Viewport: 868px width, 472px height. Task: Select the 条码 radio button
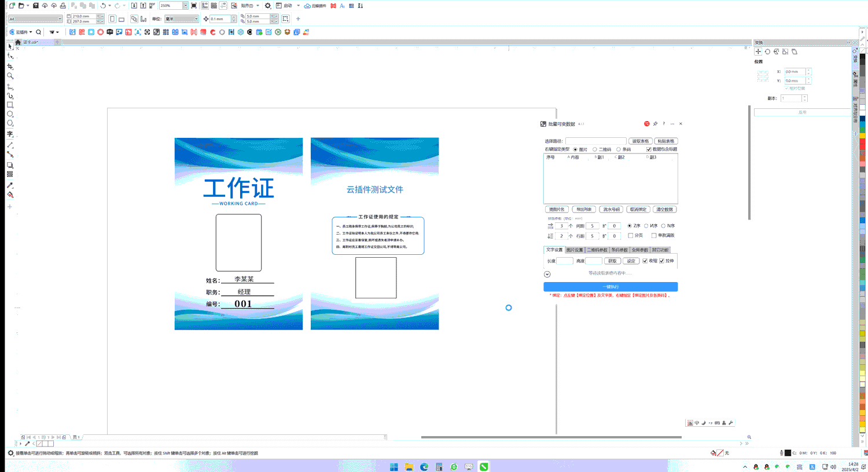(x=619, y=149)
